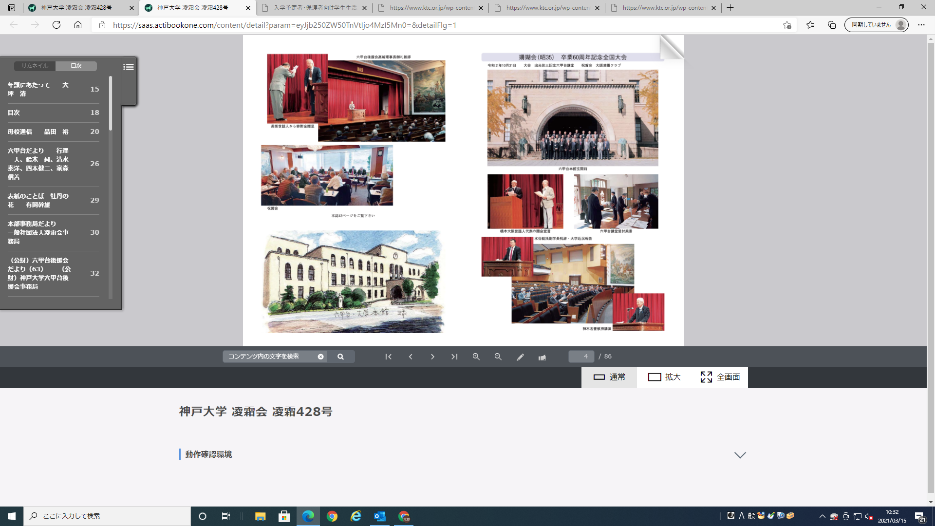The image size is (935, 526).
Task: Click the current page number field
Action: click(581, 357)
